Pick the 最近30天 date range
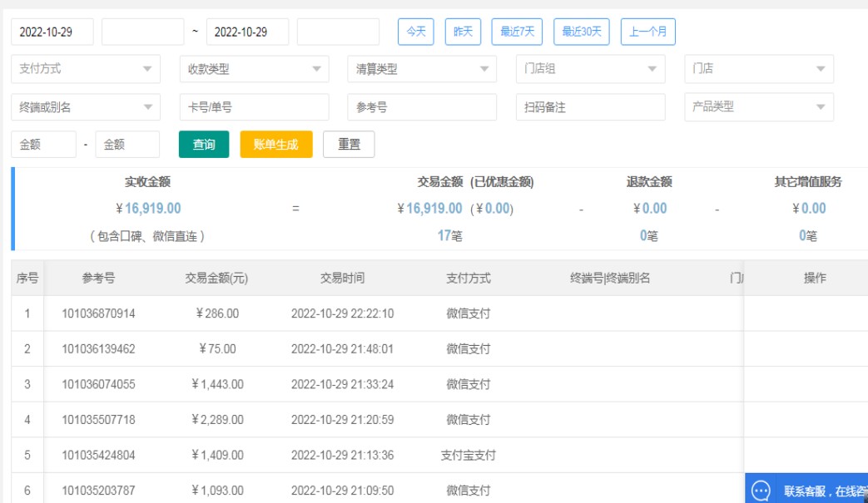Viewport: 868px width, 503px height. click(581, 32)
